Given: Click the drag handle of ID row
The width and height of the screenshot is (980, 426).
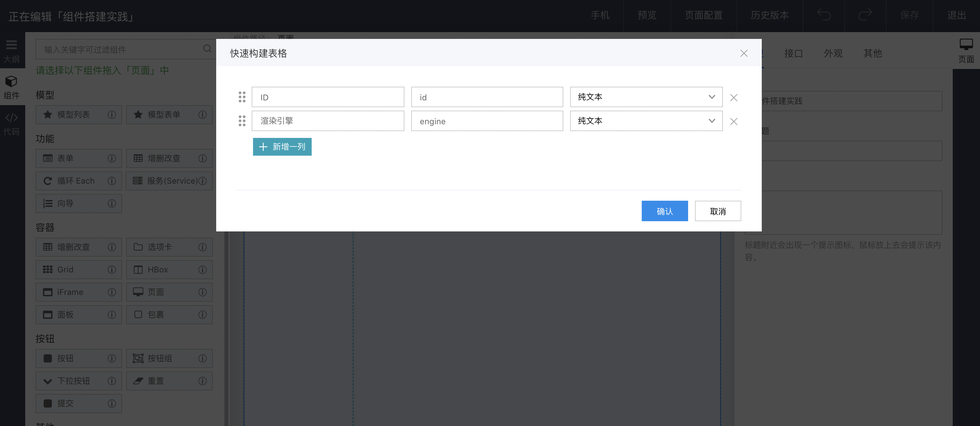Looking at the screenshot, I should click(242, 97).
